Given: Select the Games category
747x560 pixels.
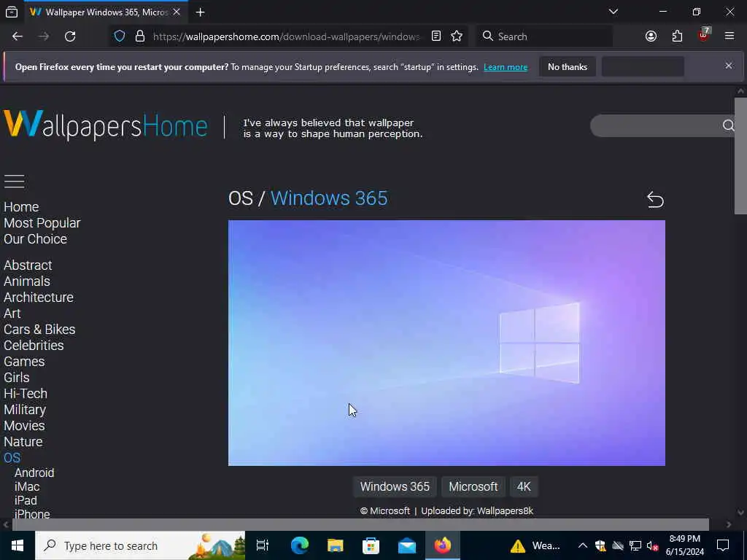Looking at the screenshot, I should (24, 362).
